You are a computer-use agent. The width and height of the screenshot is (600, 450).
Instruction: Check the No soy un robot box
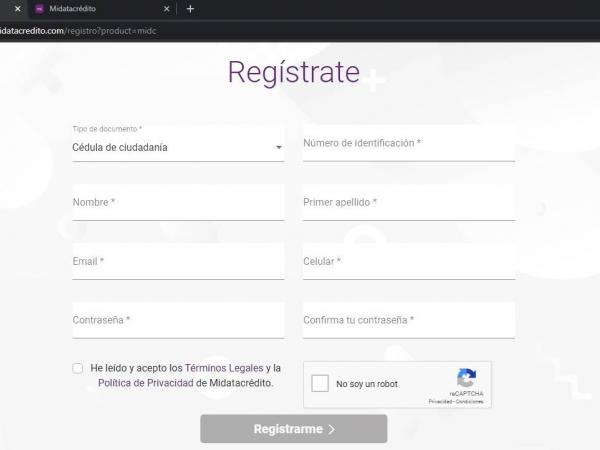320,384
